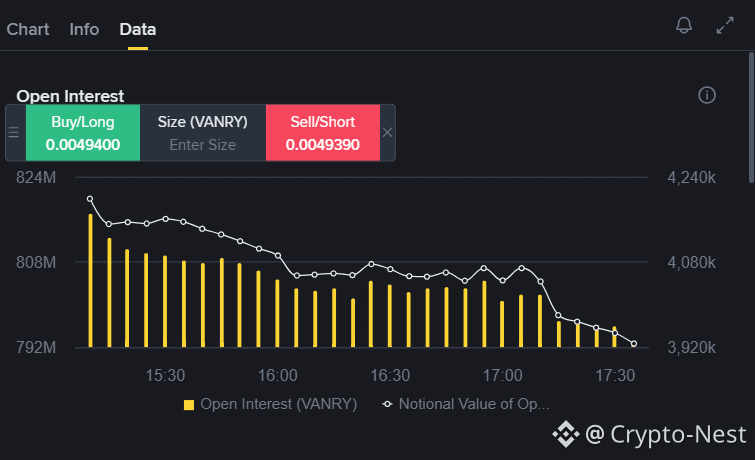Click the yellow Open Interest legend swatch

pyautogui.click(x=189, y=405)
